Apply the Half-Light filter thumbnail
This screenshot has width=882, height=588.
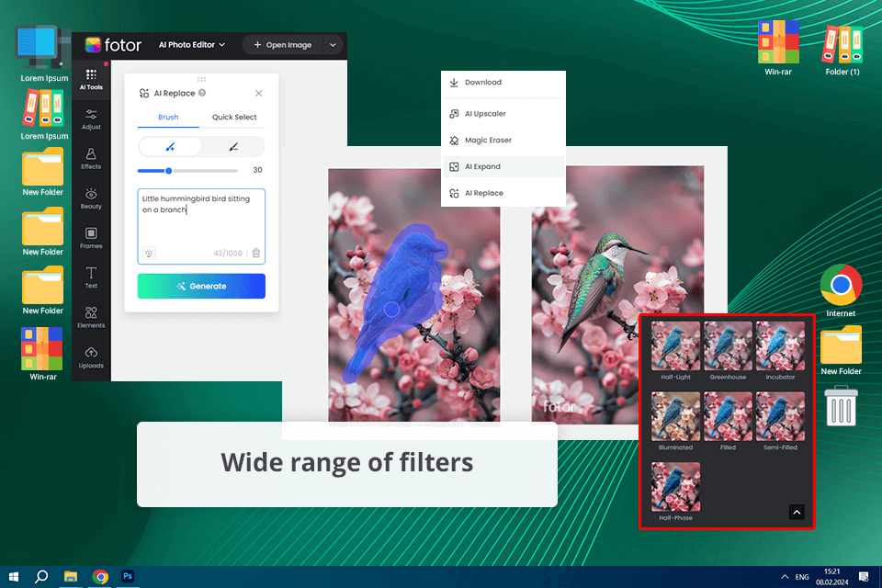(675, 345)
